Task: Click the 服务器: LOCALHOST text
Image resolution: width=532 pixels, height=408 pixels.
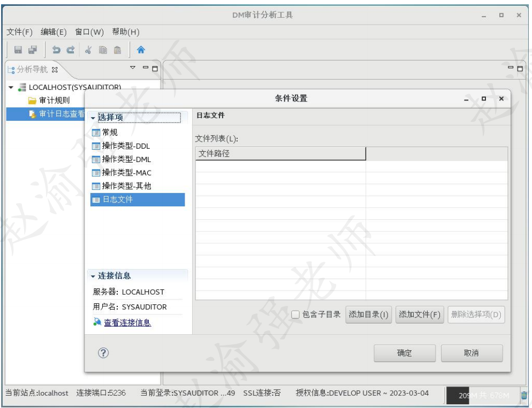Action: tap(128, 292)
